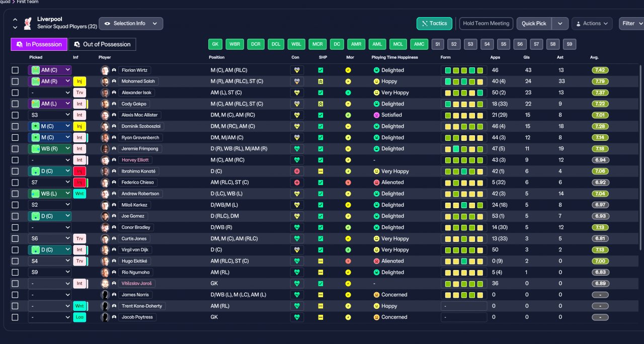
Task: Sort by the Avg. column header
Action: point(594,57)
